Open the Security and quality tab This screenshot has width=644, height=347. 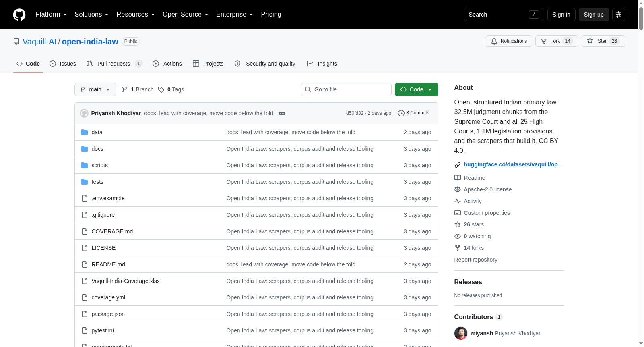[x=265, y=64]
